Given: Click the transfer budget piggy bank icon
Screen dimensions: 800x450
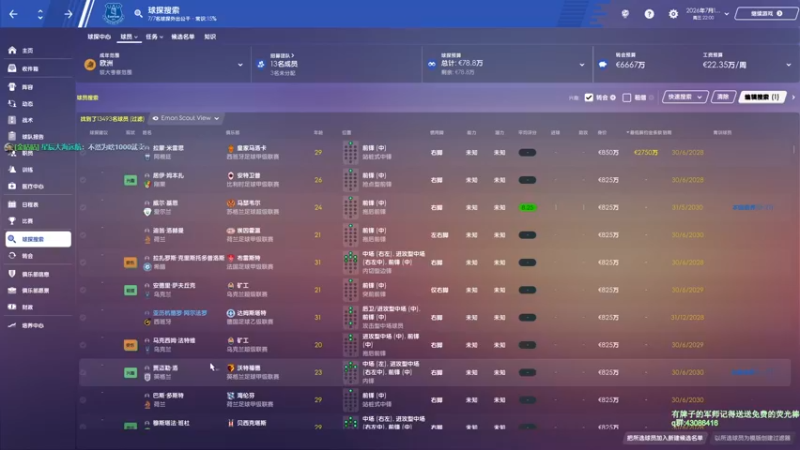Looking at the screenshot, I should coord(603,64).
